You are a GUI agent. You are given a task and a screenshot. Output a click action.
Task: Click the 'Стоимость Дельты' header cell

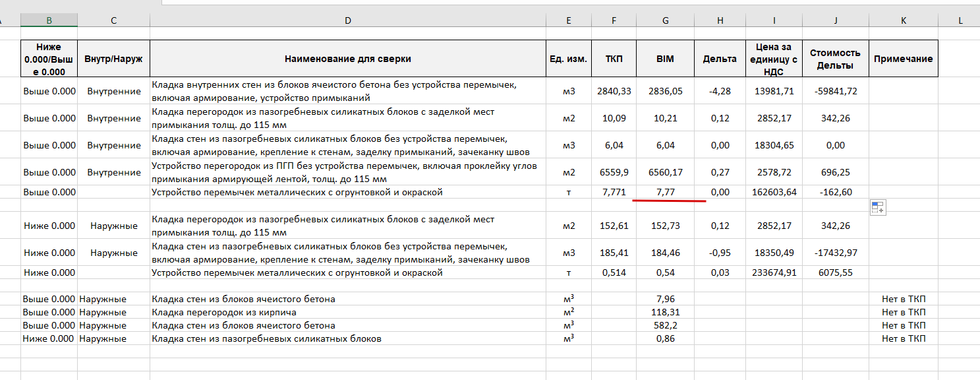coord(836,59)
